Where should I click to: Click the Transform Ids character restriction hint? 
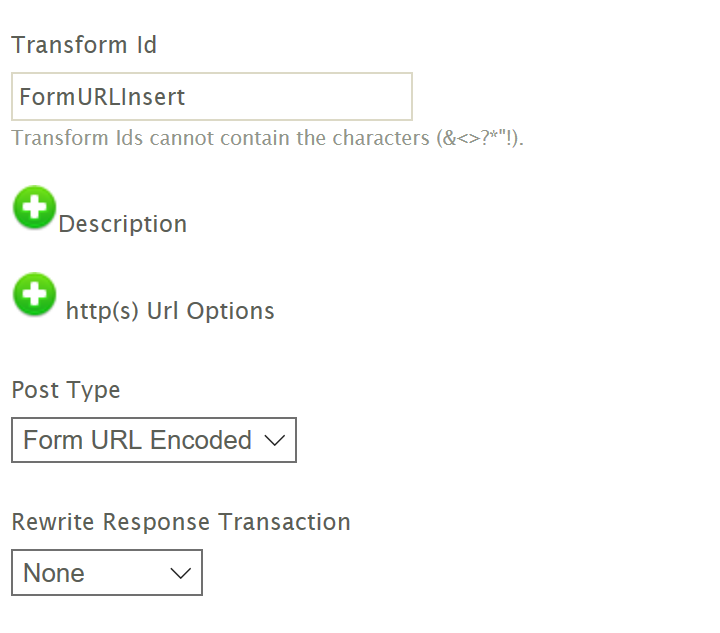click(x=267, y=138)
